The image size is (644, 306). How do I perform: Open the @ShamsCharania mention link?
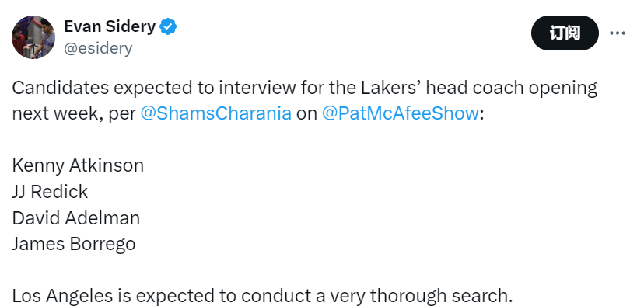(x=216, y=113)
